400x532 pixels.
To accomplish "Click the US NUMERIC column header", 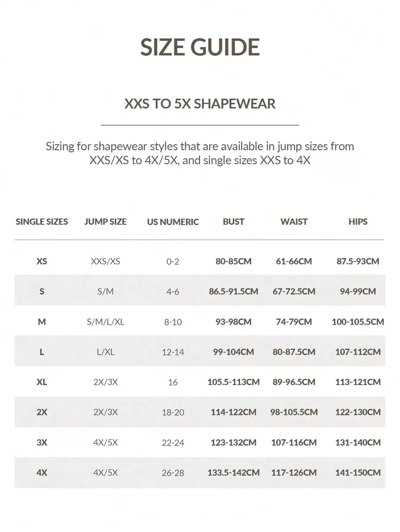I will pos(173,222).
